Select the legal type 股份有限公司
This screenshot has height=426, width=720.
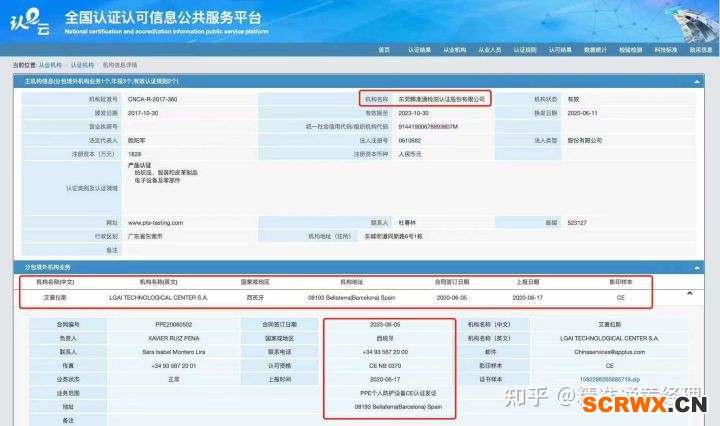[585, 140]
